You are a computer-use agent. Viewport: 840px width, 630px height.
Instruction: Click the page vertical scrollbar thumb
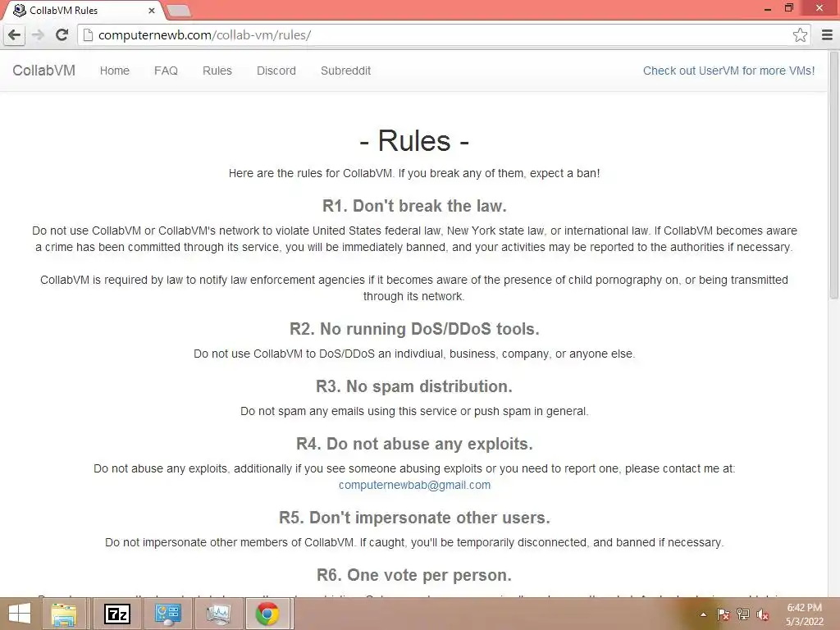tap(833, 176)
